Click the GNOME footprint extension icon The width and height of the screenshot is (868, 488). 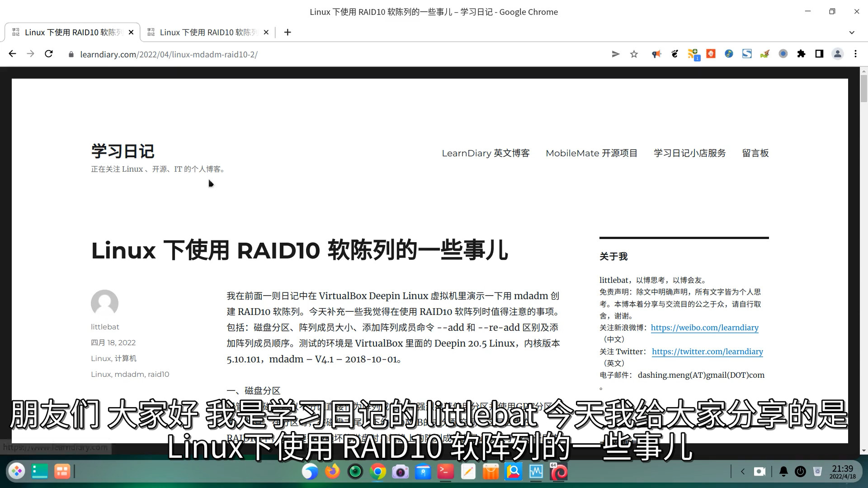tap(675, 54)
